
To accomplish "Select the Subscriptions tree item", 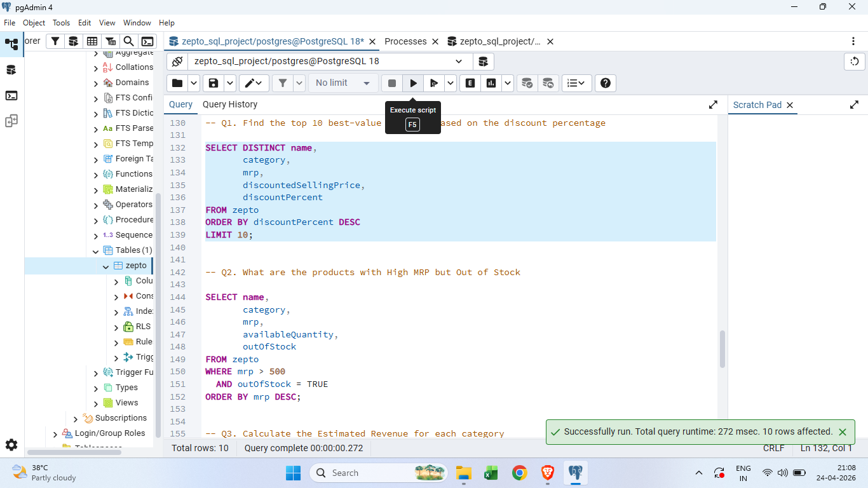I will [x=121, y=418].
